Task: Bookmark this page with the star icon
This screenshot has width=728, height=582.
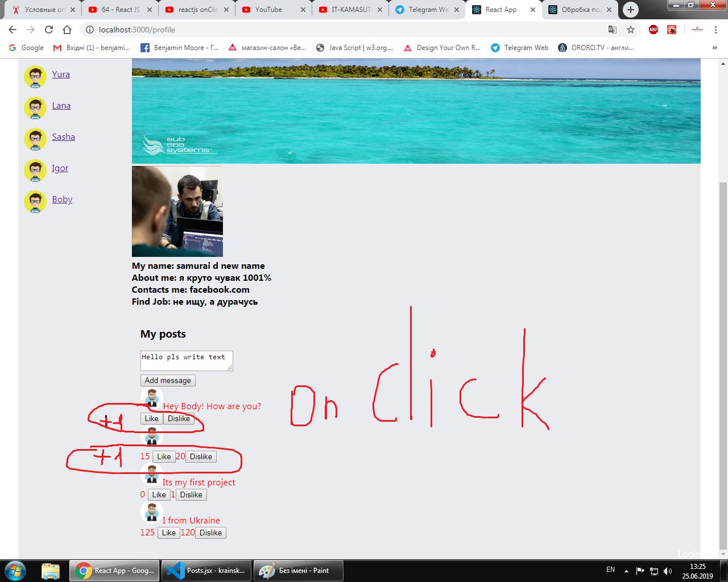Action: coord(630,30)
